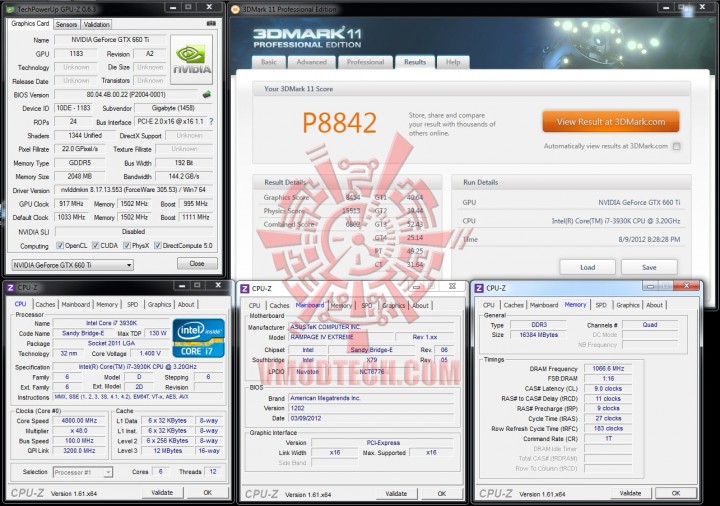
Task: Click the CAS# Latency 9.0 clocks value
Action: pos(608,388)
